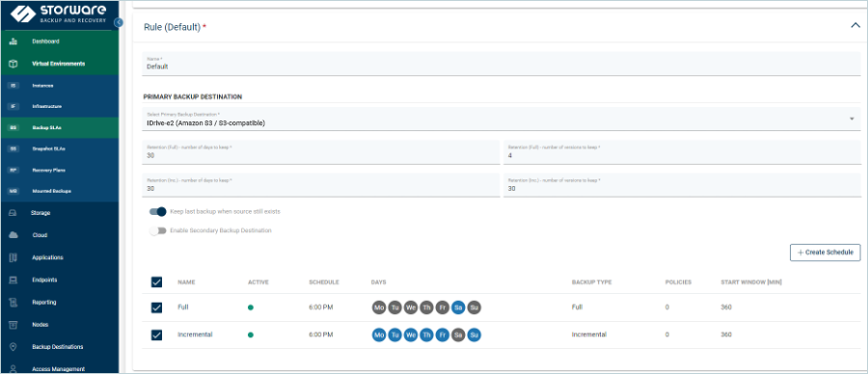Toggle Friday on the Full schedule
Viewport: 868px width, 374px height.
(x=442, y=307)
